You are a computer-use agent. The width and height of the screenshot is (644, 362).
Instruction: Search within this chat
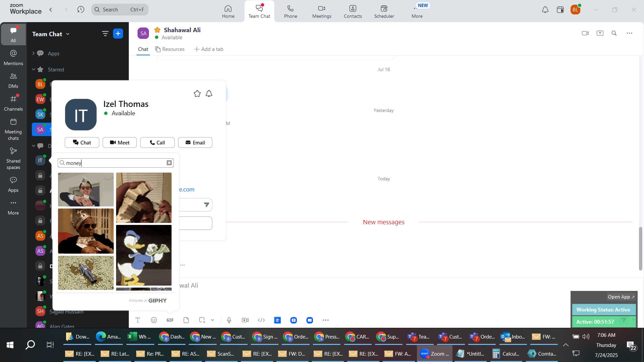614,33
